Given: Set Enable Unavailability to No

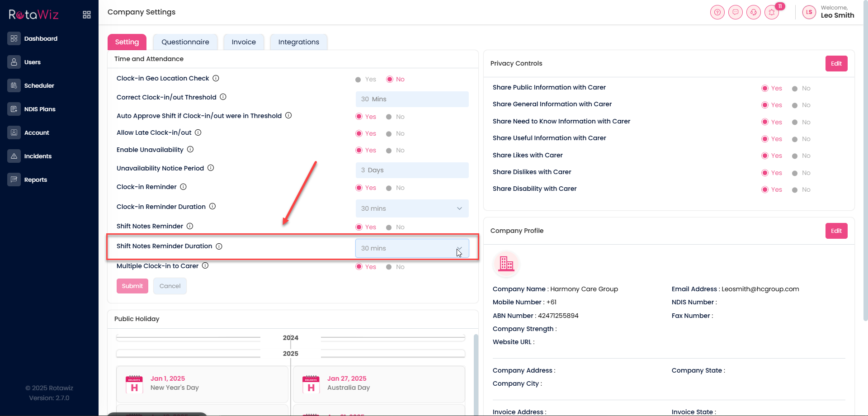Looking at the screenshot, I should [389, 151].
